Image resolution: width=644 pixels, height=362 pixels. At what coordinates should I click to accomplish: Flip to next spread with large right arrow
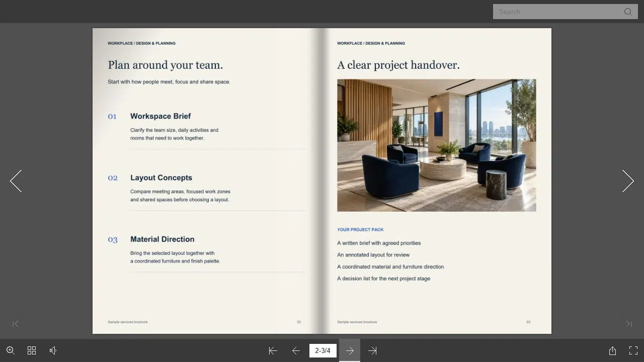click(628, 181)
